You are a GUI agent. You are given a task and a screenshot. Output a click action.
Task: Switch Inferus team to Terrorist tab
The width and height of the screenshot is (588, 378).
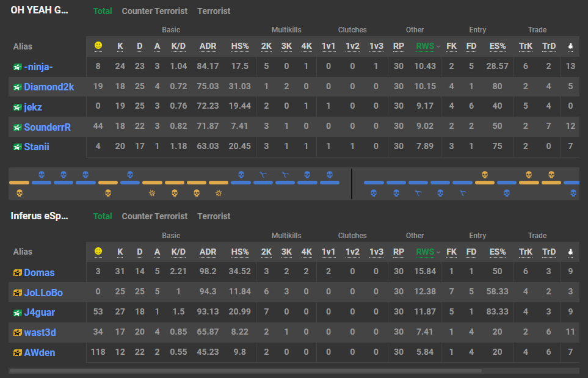tap(214, 216)
